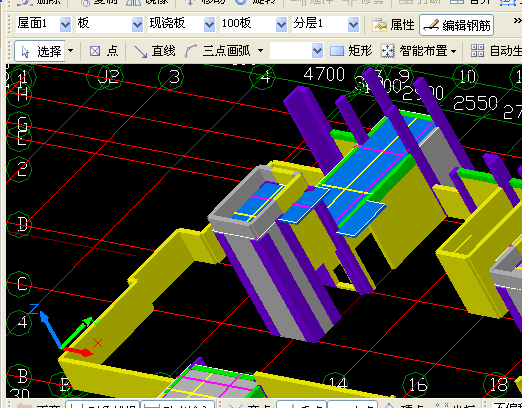
Task: Click the 4700 dimension label
Action: (x=324, y=74)
